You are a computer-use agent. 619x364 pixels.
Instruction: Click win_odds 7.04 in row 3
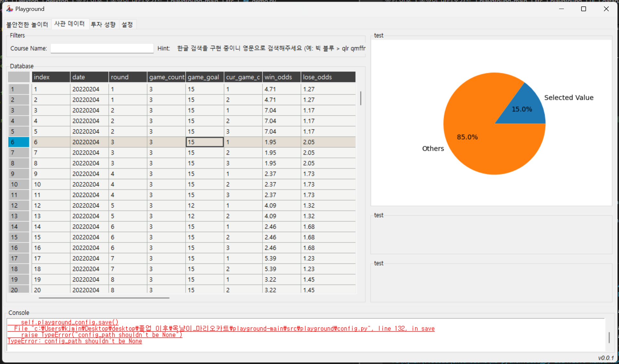pos(282,110)
